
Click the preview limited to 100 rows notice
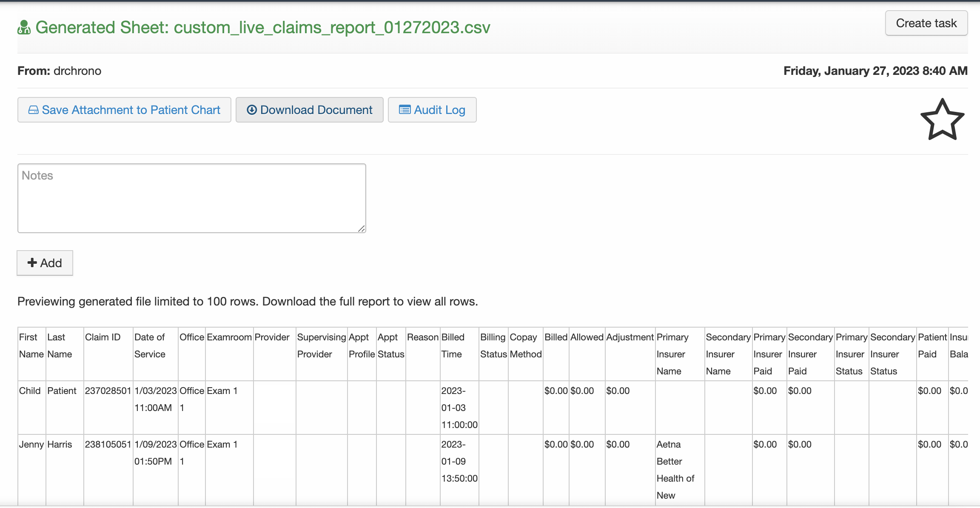[x=248, y=301]
